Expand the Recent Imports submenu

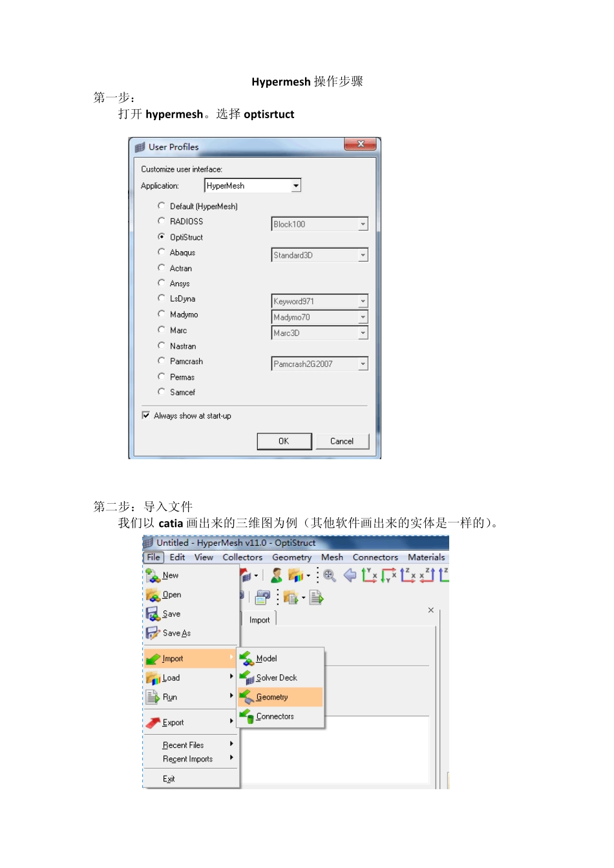191,759
